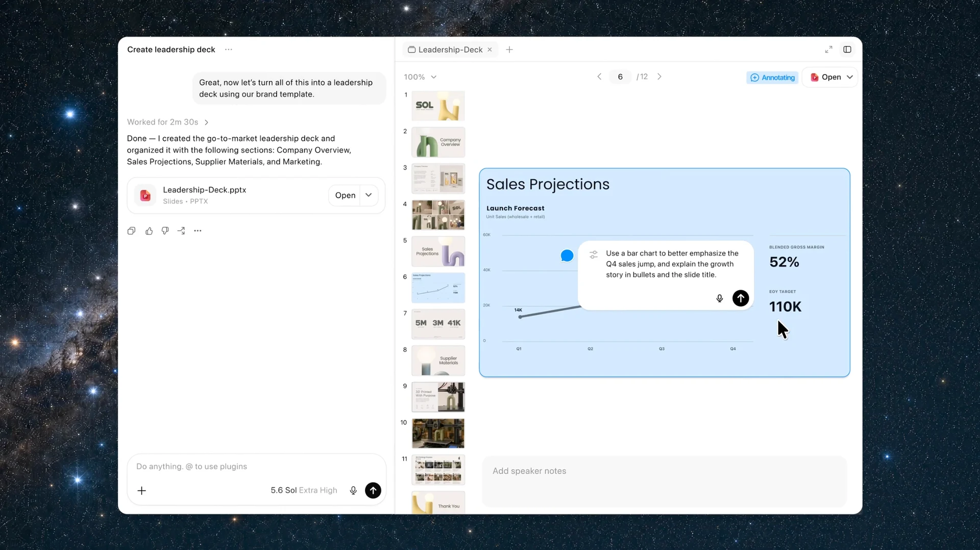
Task: Click the share arrow icon under response
Action: (181, 231)
